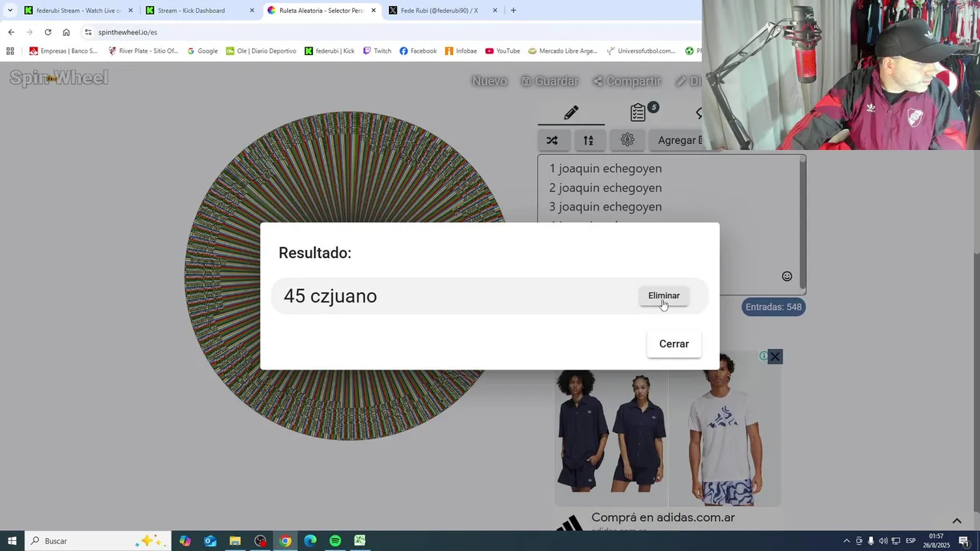Open Empresas Banco bookmark
The height and width of the screenshot is (551, 980).
(63, 51)
